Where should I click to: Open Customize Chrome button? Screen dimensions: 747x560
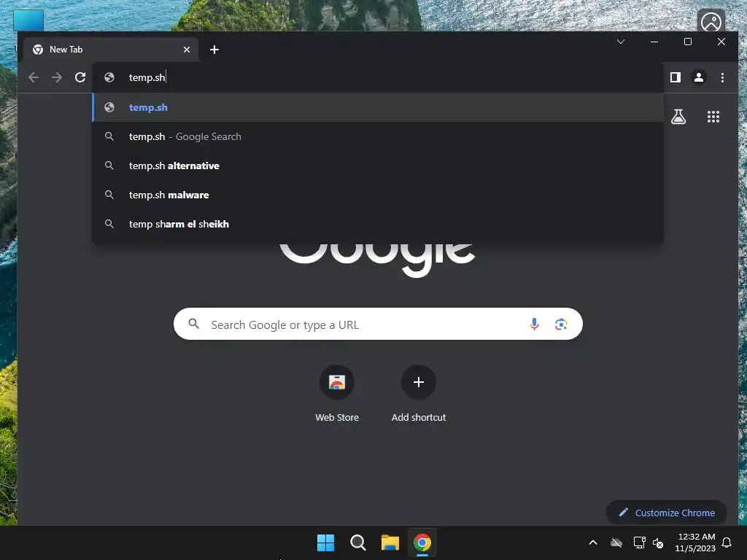666,513
